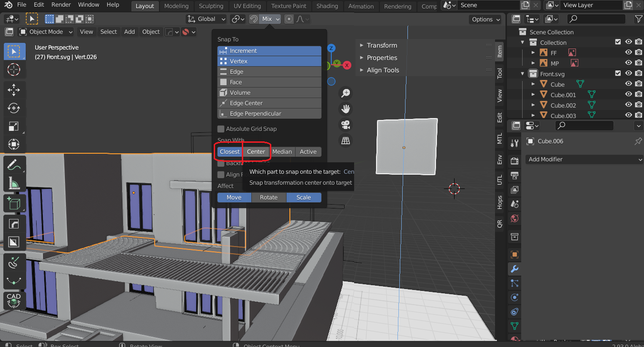Open the Select menu in the viewport header

point(109,32)
